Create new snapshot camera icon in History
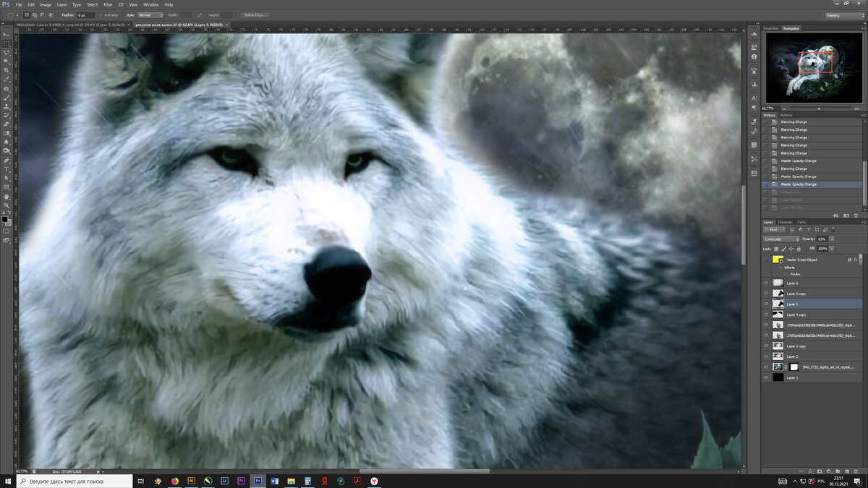The image size is (868, 488). coord(846,215)
